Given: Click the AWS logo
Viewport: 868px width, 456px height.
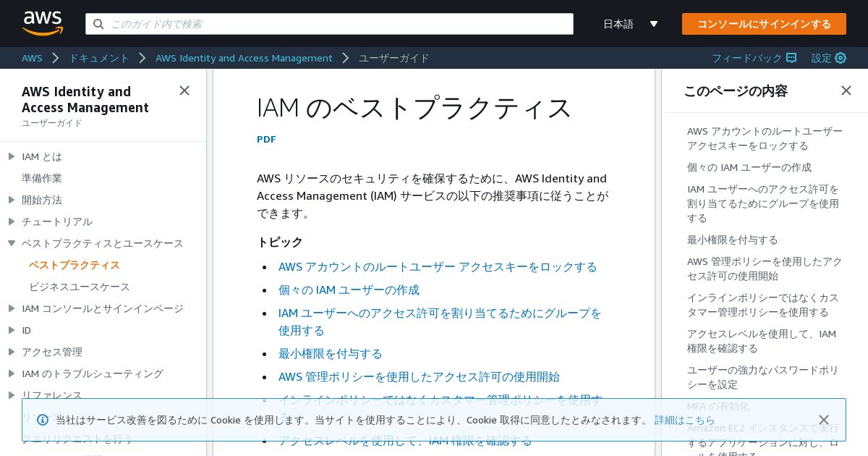Looking at the screenshot, I should [x=43, y=23].
